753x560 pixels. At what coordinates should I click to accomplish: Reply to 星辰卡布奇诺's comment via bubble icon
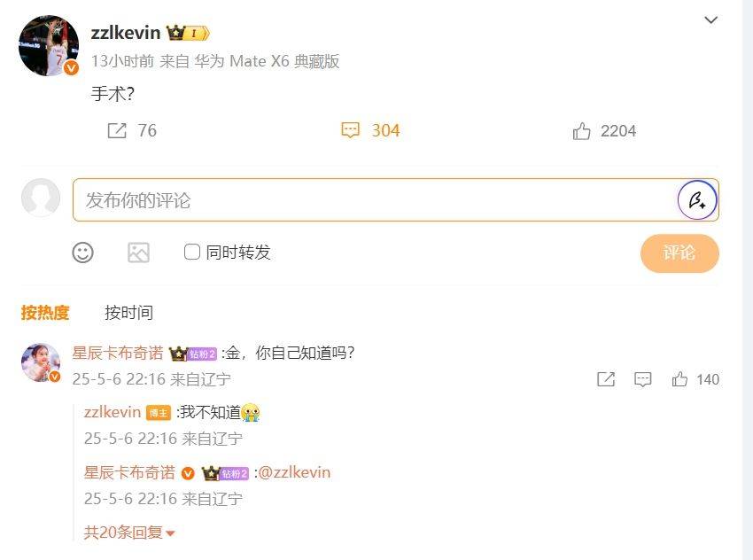point(642,379)
